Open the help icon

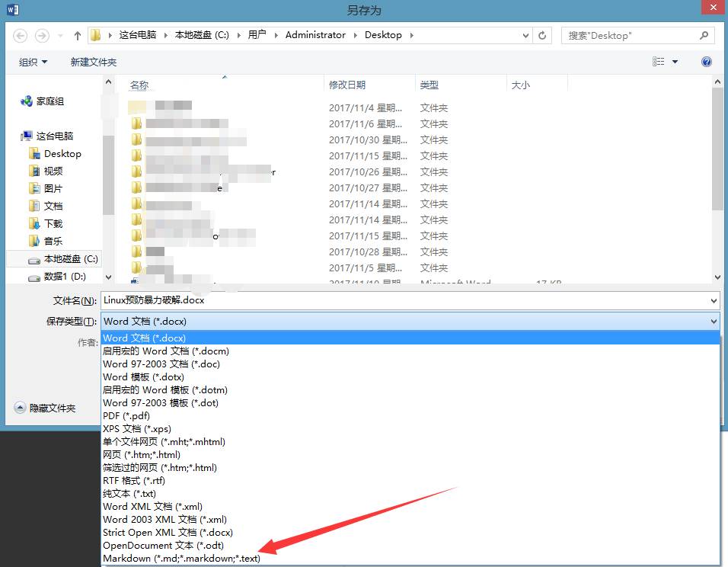[706, 62]
